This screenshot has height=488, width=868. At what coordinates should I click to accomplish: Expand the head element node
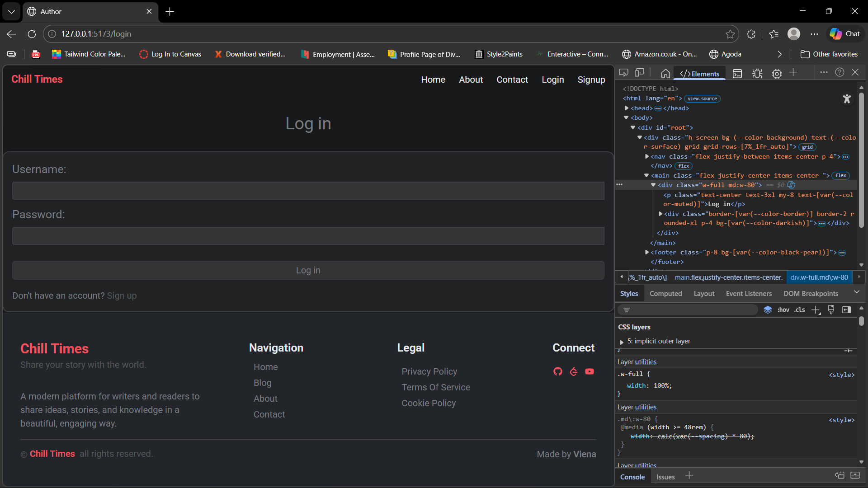pos(627,108)
